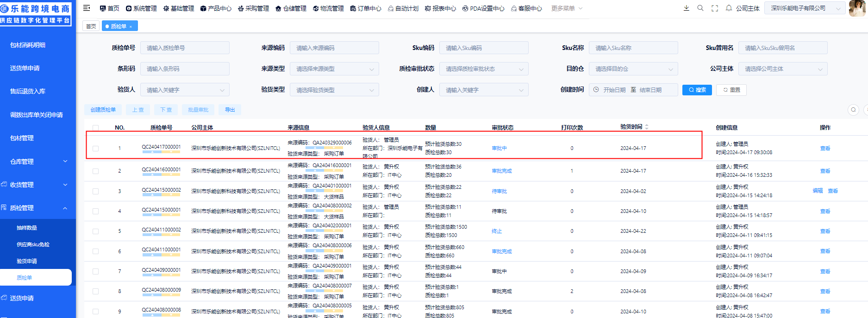Open 客服中心 menu
The width and height of the screenshot is (868, 318).
coord(527,8)
